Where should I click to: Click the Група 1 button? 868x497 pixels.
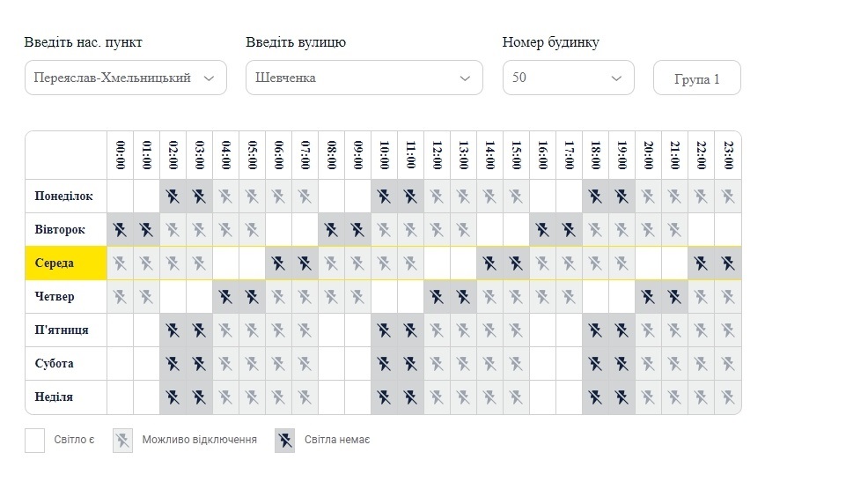point(696,78)
